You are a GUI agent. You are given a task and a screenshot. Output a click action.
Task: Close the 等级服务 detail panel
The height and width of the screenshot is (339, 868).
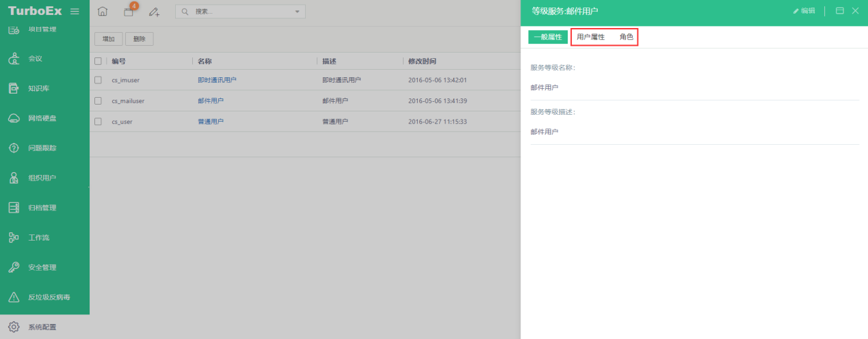pos(855,11)
